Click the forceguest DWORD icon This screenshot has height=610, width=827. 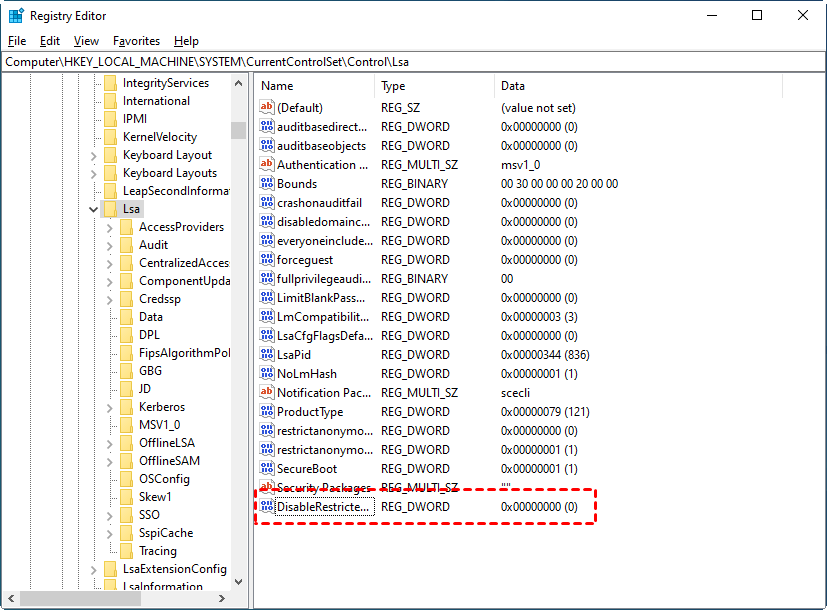click(267, 259)
